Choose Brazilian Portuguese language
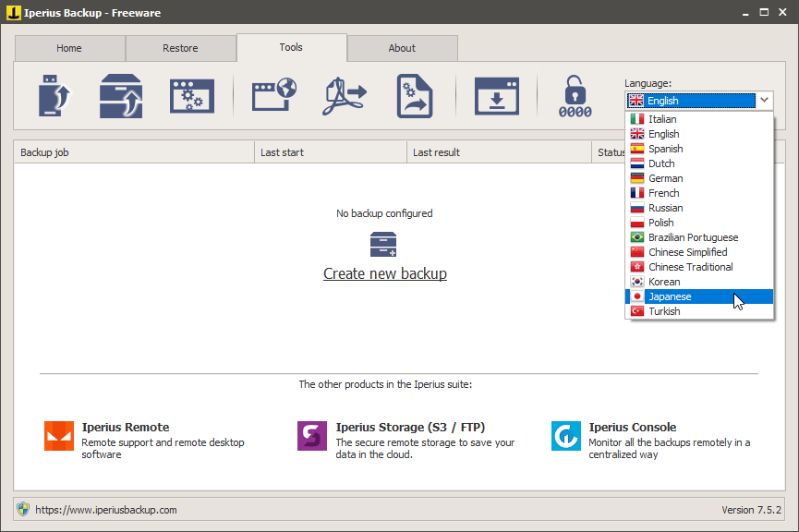799x532 pixels. pyautogui.click(x=699, y=237)
